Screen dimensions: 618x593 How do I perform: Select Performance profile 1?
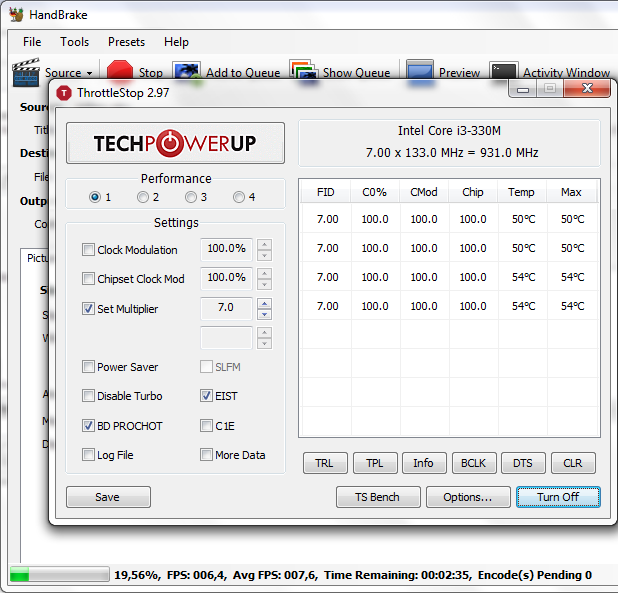(95, 197)
